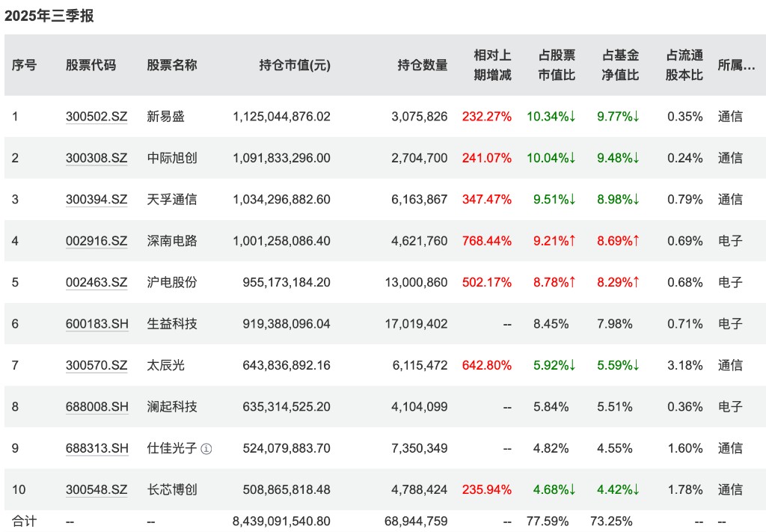Open stock code link 300394.SZ
The image size is (766, 532).
[x=96, y=200]
